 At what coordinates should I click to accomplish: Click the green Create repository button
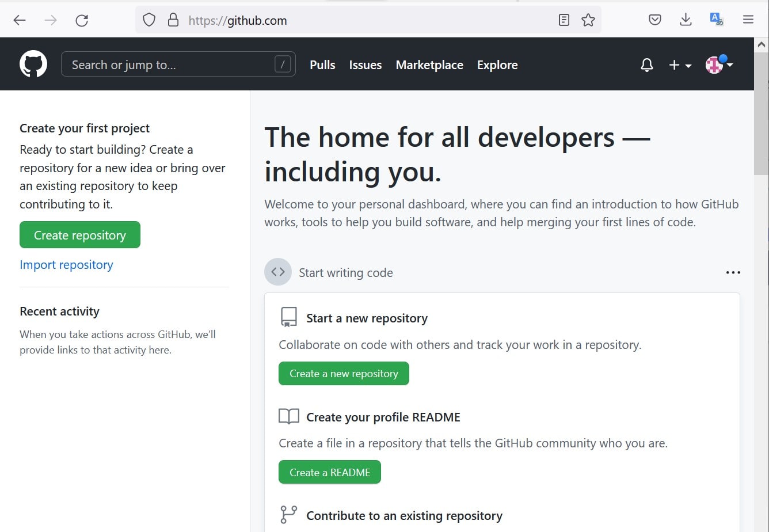pyautogui.click(x=80, y=235)
